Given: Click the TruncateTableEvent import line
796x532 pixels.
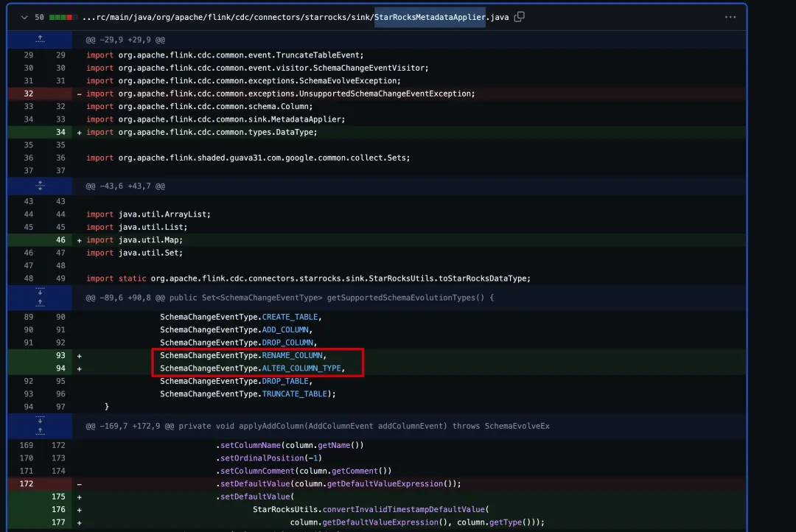Looking at the screenshot, I should pos(225,55).
